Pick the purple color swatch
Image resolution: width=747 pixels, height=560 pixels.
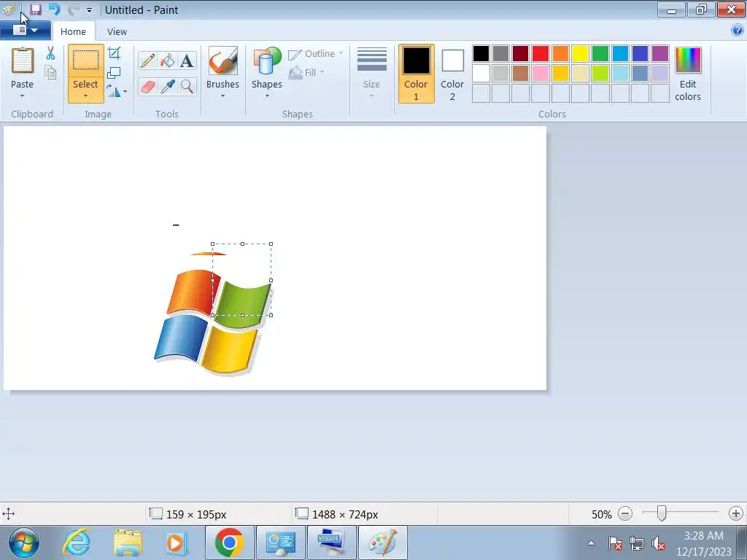coord(659,53)
